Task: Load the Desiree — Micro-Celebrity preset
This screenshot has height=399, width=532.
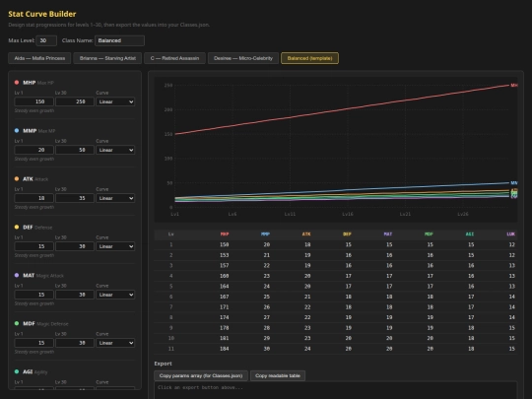Action: pyautogui.click(x=243, y=58)
